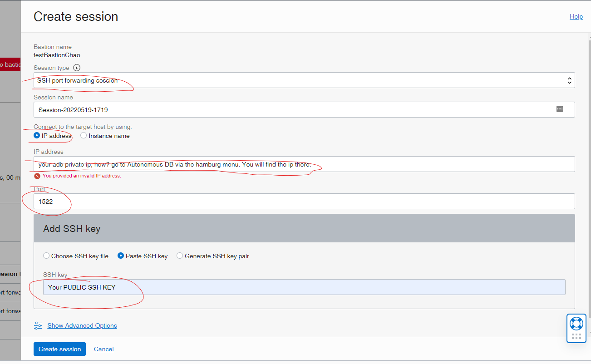591x364 pixels.
Task: Click the password manager icon in Session name
Action: pos(559,109)
